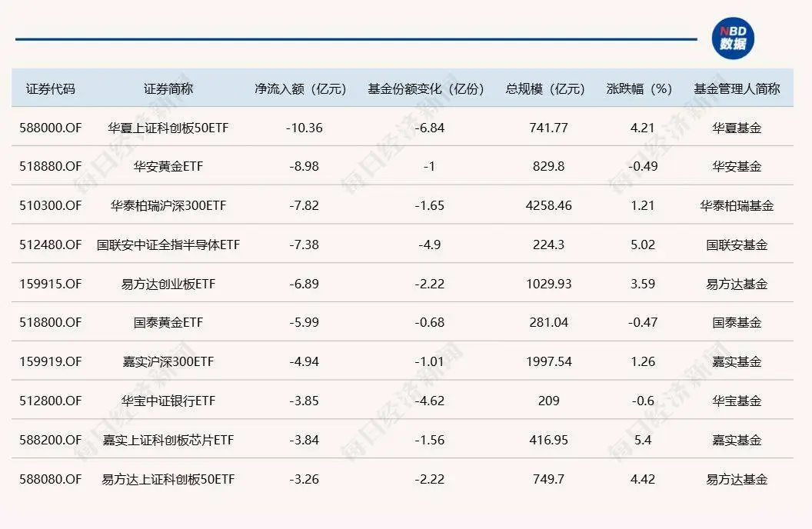Select code 588080.OF in the last row
Screen dimensions: 812x529
[x=51, y=478]
